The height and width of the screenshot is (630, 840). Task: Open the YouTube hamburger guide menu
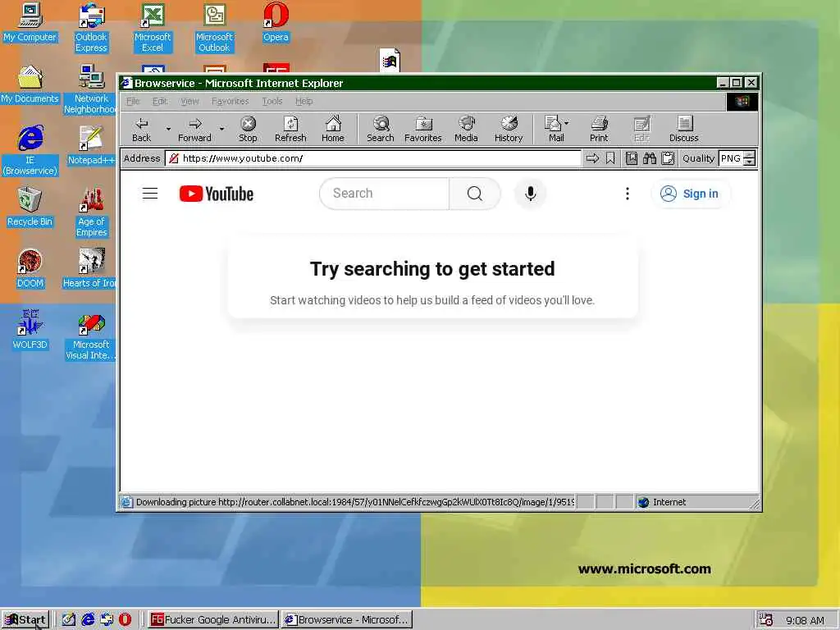click(x=150, y=194)
